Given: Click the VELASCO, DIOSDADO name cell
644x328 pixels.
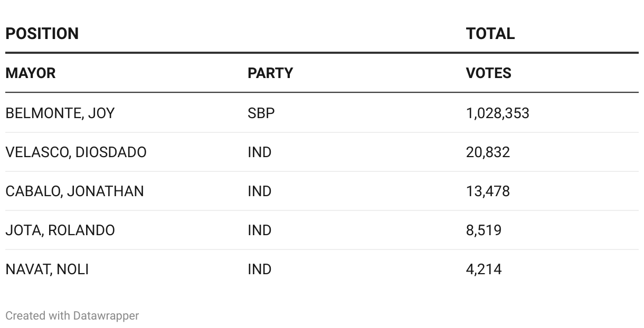Looking at the screenshot, I should 76,152.
